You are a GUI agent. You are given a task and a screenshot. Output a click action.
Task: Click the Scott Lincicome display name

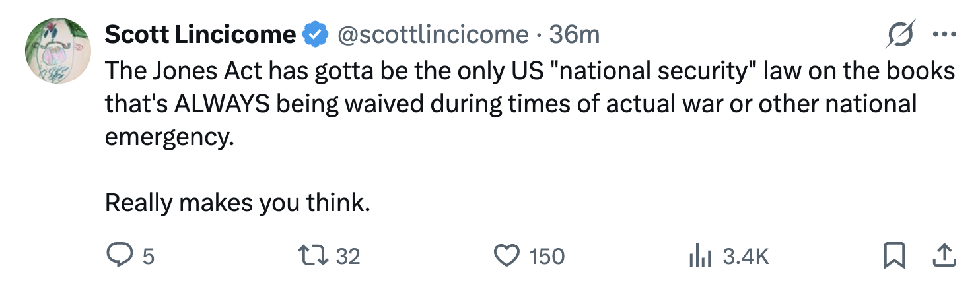tap(200, 34)
